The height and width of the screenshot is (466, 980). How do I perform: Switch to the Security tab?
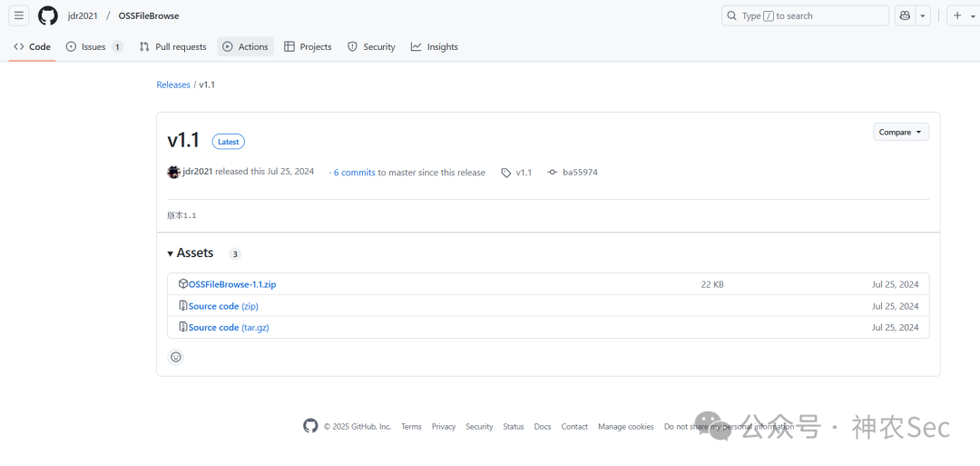pyautogui.click(x=371, y=47)
